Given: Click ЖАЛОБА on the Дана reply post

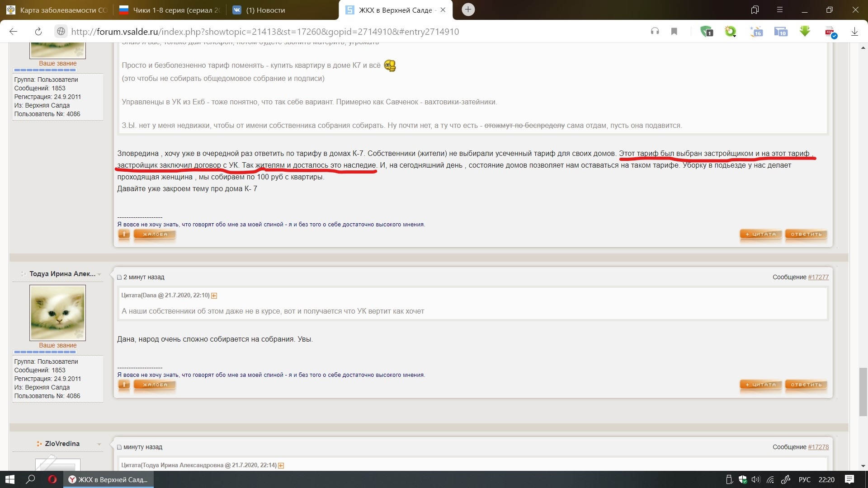Looking at the screenshot, I should pyautogui.click(x=155, y=385).
